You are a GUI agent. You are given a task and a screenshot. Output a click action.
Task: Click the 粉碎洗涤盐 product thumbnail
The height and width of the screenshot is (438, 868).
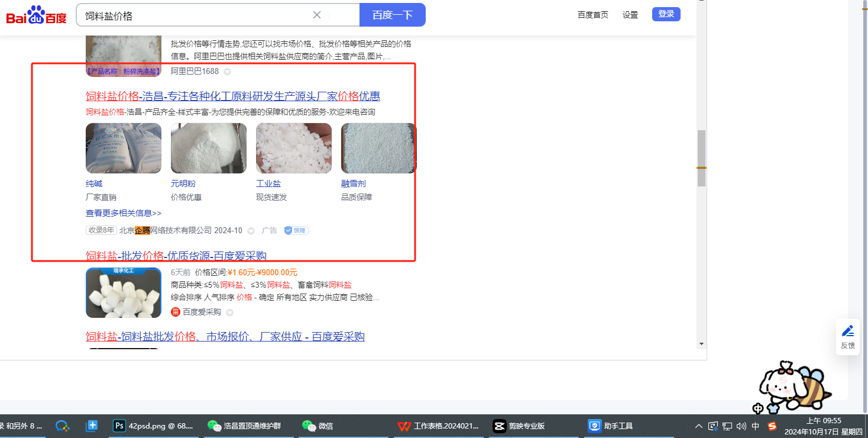click(124, 56)
